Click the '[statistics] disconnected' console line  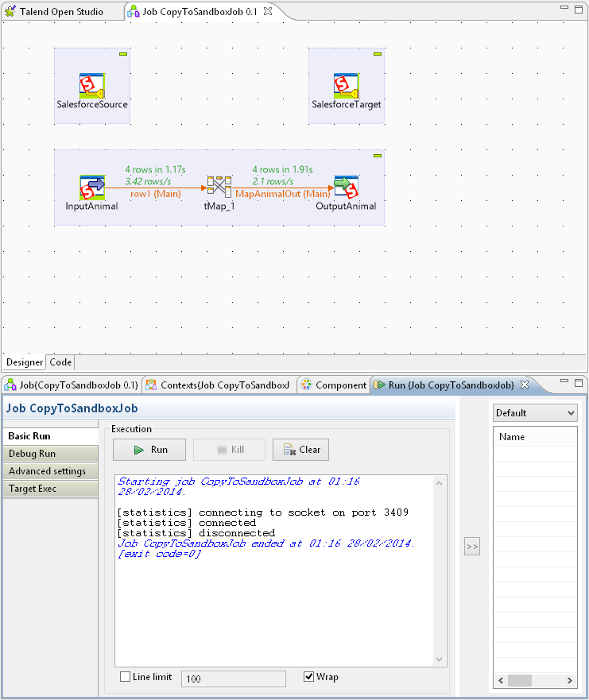tap(196, 533)
